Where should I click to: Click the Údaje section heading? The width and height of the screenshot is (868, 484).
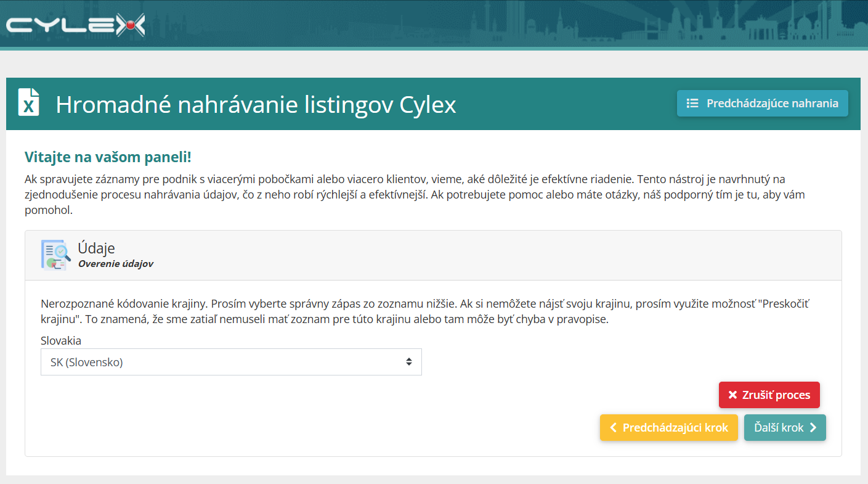point(96,248)
